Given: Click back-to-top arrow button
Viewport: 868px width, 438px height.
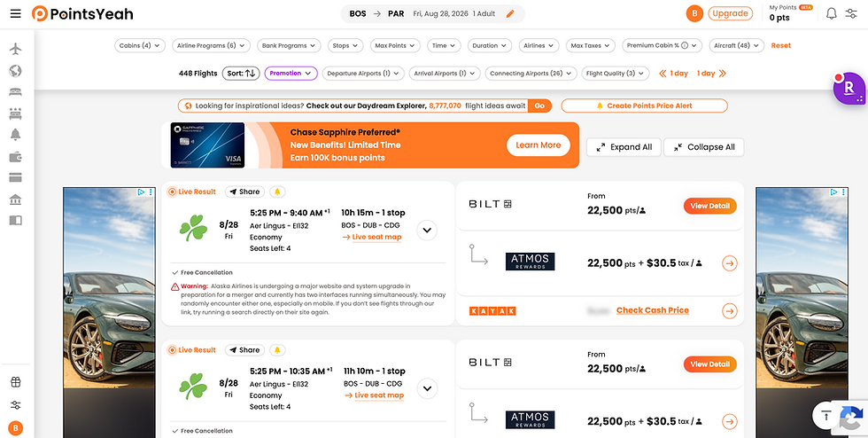Looking at the screenshot, I should [x=826, y=415].
